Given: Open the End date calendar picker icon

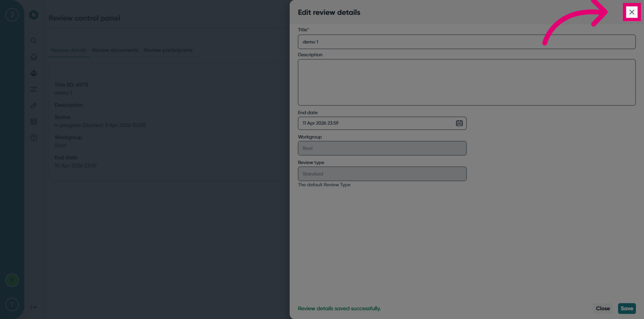Looking at the screenshot, I should [459, 123].
